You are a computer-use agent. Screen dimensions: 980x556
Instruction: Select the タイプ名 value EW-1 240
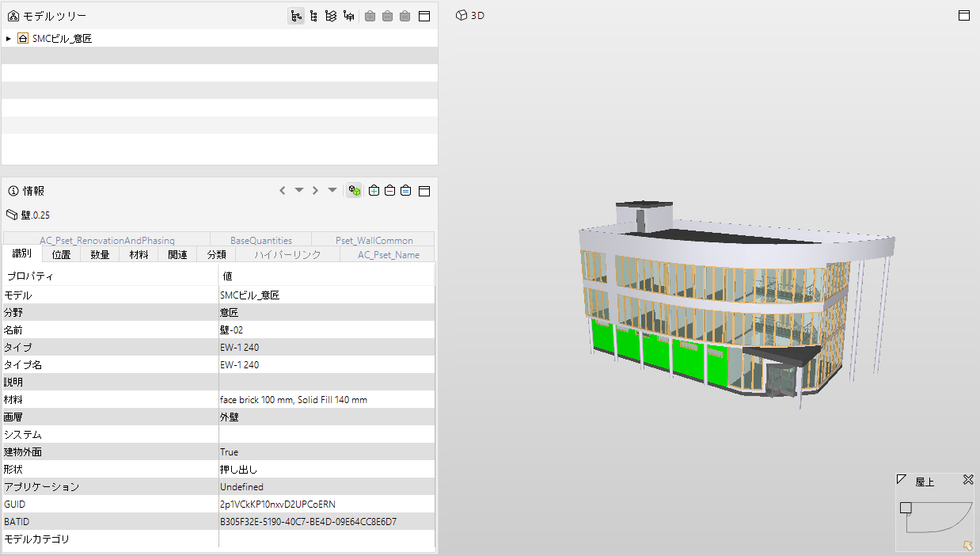239,365
